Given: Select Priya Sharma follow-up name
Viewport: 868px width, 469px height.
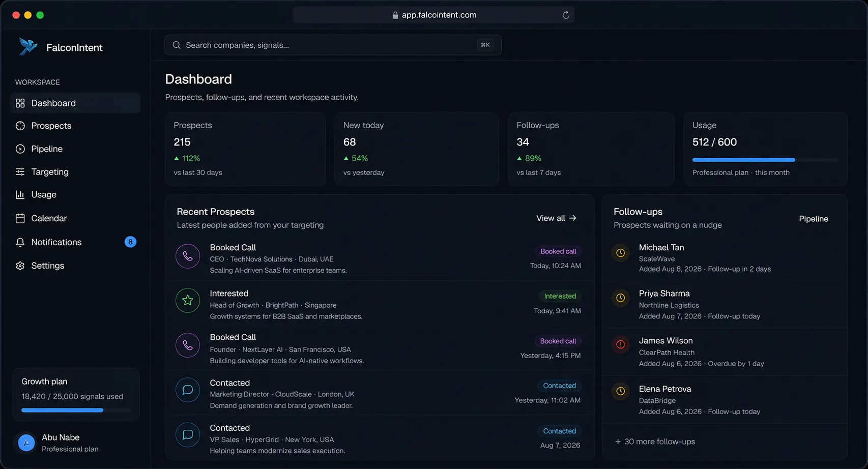Looking at the screenshot, I should (x=664, y=294).
